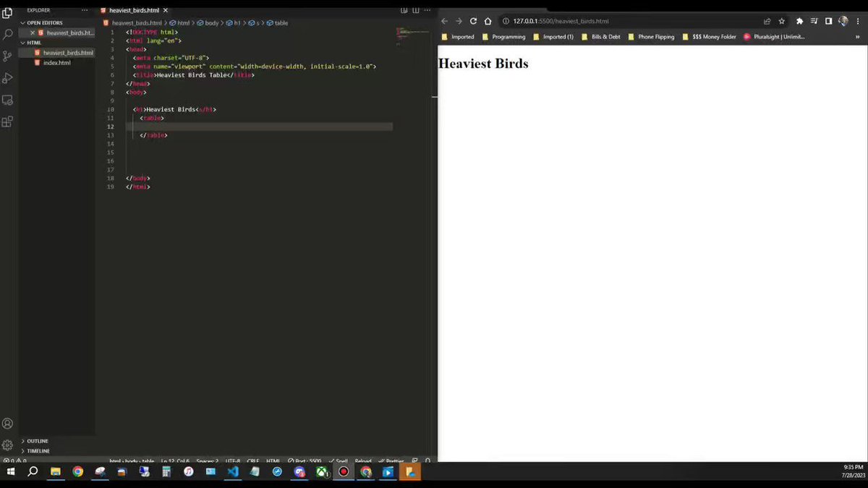This screenshot has height=488, width=868.
Task: Place cursor on editor line 12
Action: click(260, 127)
